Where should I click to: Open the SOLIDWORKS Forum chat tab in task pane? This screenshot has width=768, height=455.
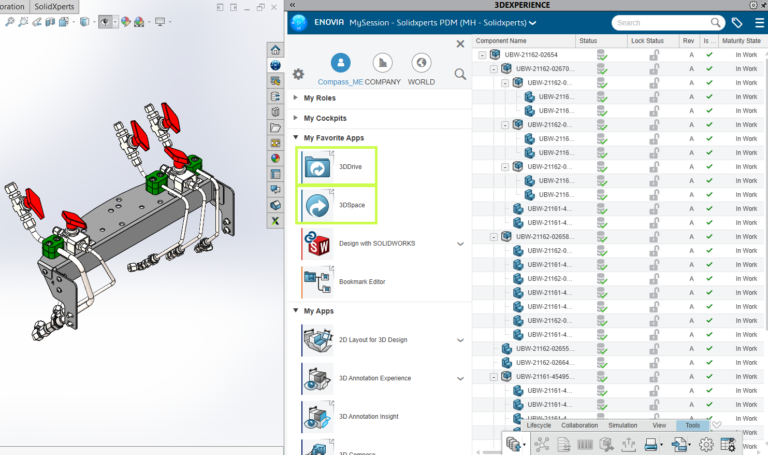[275, 190]
